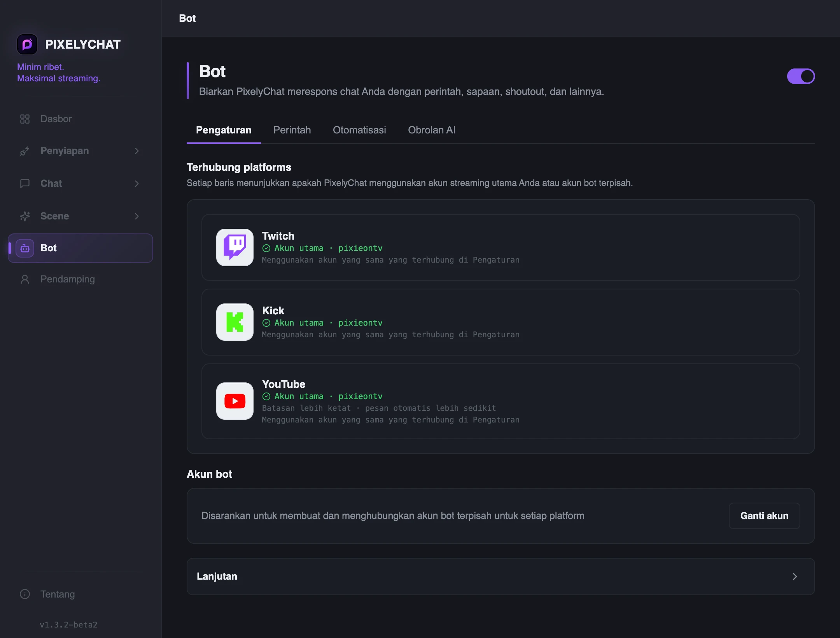Viewport: 840px width, 638px height.
Task: Click the Kick green checkmark status icon
Action: point(266,323)
